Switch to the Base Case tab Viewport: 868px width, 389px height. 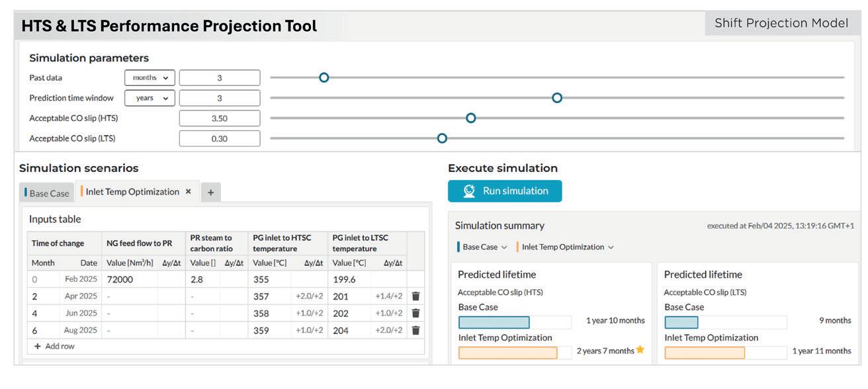[47, 193]
